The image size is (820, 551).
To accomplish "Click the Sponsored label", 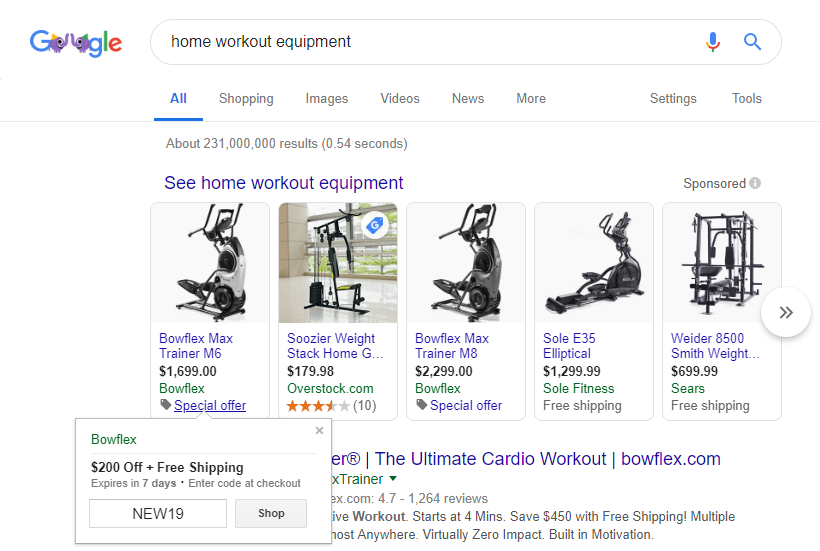I will (714, 183).
